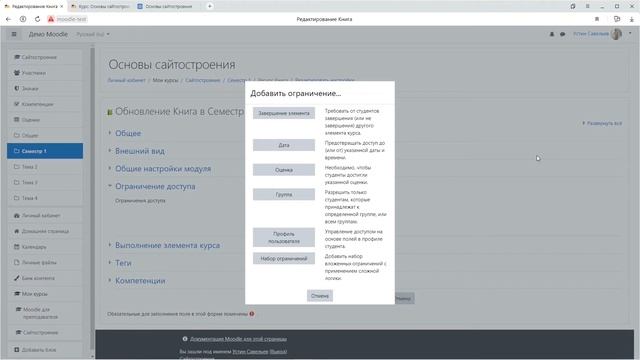Open 'Банк контента' in the sidebar
This screenshot has height=360, width=640.
tap(45, 278)
